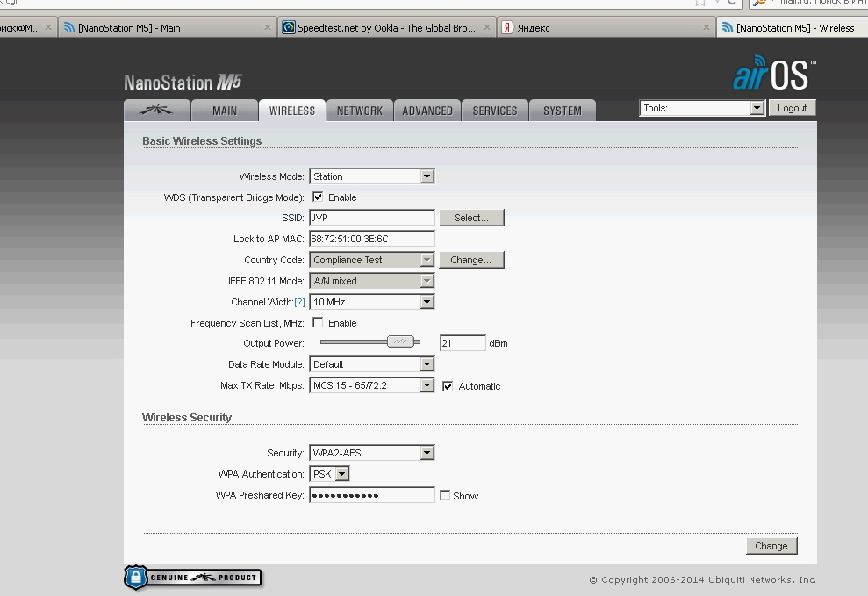The image size is (868, 596).
Task: Click Change... next to Country Code
Action: 471,260
